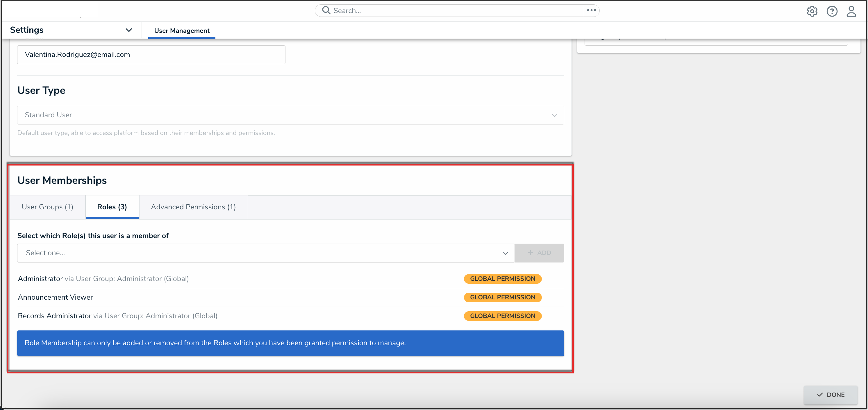868x410 pixels.
Task: Open the role Select one dropdown
Action: (x=265, y=253)
